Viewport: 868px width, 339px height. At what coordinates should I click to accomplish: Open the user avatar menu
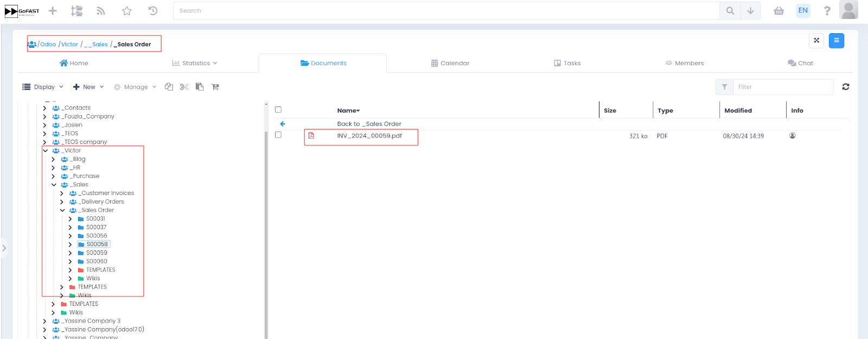point(848,10)
